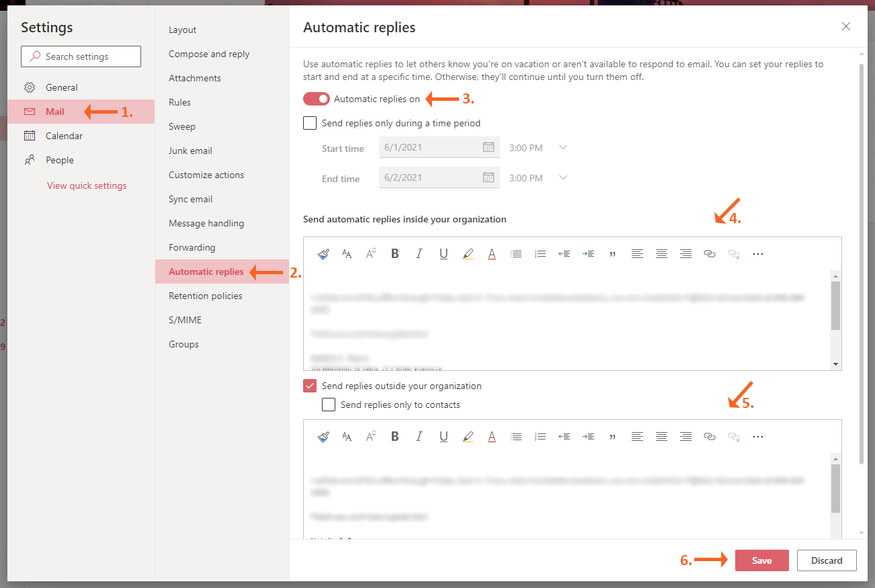Create a bulleted list in the reply editor
This screenshot has height=588, width=875.
pos(515,253)
